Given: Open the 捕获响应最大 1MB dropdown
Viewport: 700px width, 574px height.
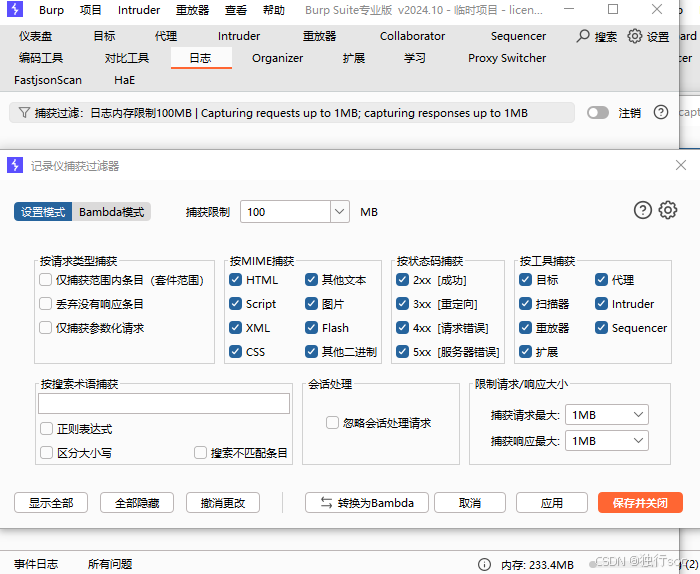Looking at the screenshot, I should click(x=607, y=441).
